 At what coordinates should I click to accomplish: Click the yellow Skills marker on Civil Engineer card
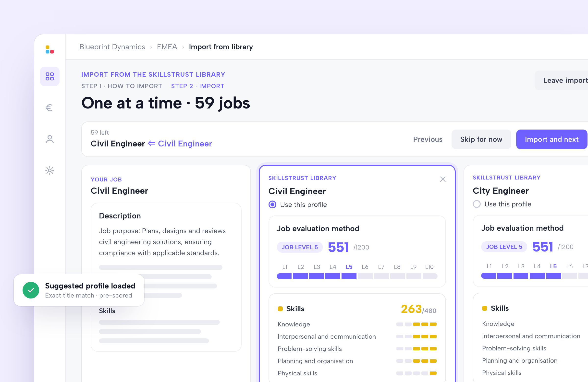tap(280, 309)
